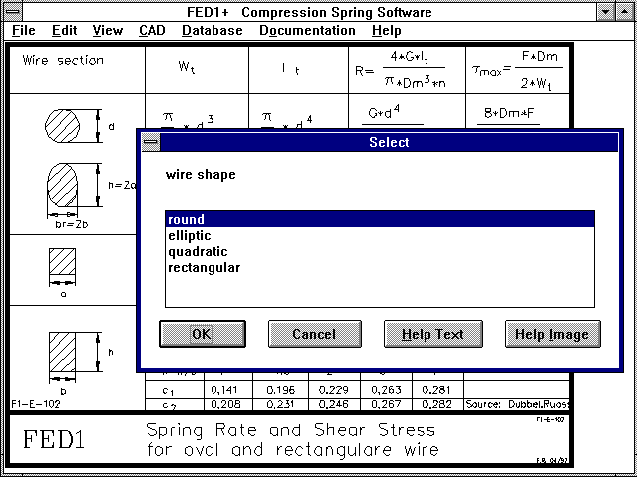Screen dimensions: 637x478
Task: Click Cancel in the Select dialog
Action: coord(314,334)
